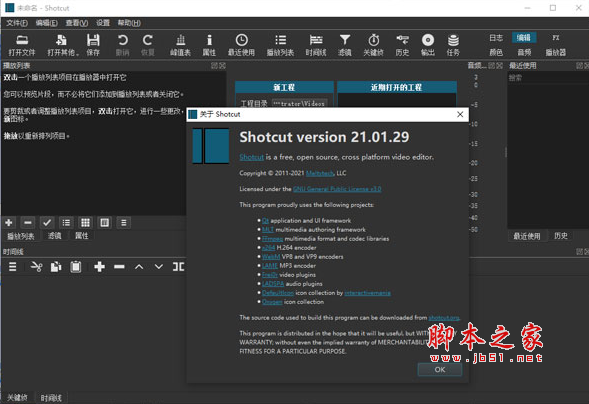Image resolution: width=589 pixels, height=404 pixels.
Task: Click the 搜索 search field in recent panel
Action: point(548,78)
